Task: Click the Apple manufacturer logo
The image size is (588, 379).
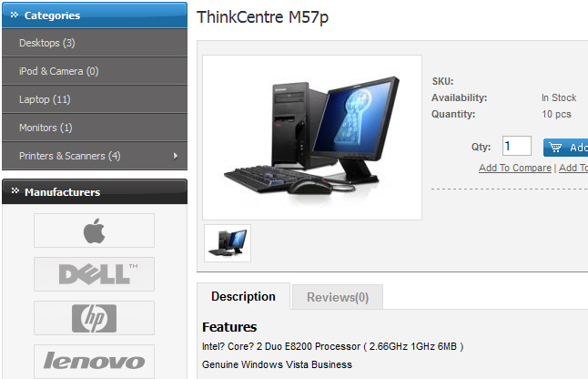Action: click(94, 230)
